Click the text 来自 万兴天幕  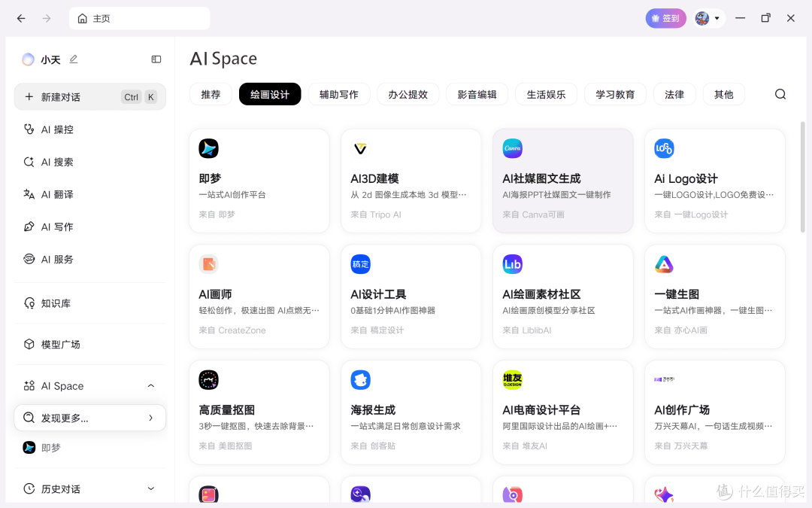pos(681,446)
